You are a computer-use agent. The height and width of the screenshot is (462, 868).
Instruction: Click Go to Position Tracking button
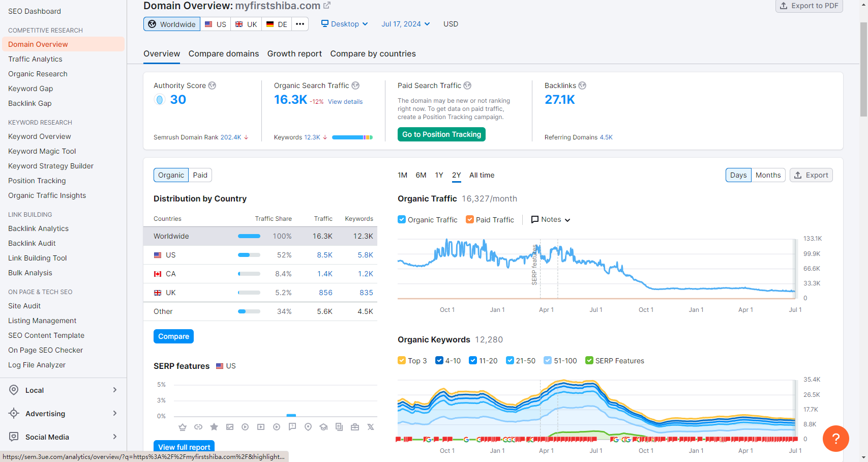pyautogui.click(x=441, y=134)
